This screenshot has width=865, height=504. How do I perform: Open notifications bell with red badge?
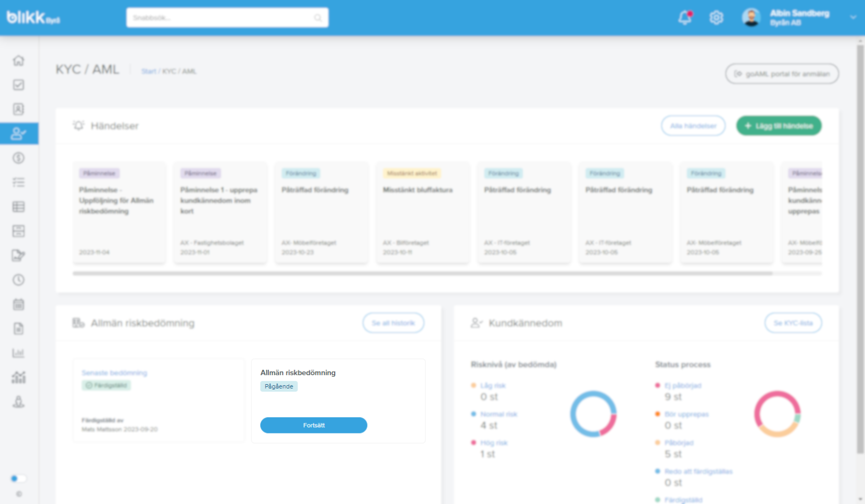(685, 17)
